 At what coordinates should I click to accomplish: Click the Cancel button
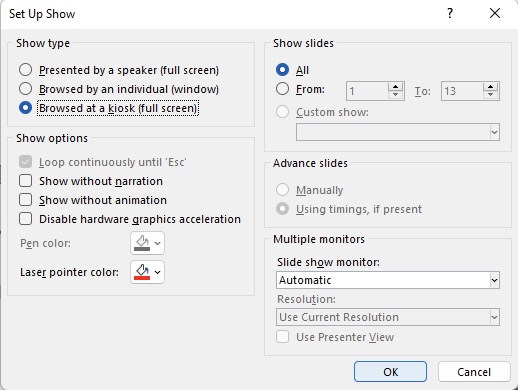click(x=474, y=372)
